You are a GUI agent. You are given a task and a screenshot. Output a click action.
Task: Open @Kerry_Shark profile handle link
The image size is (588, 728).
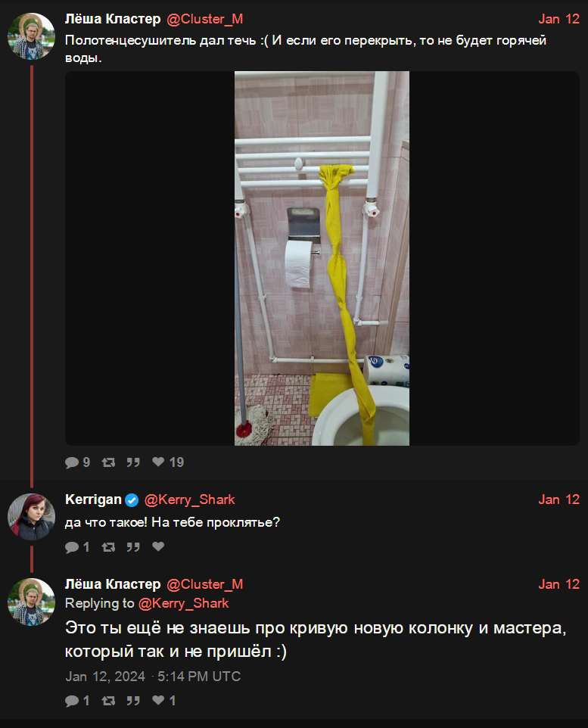pyautogui.click(x=189, y=499)
